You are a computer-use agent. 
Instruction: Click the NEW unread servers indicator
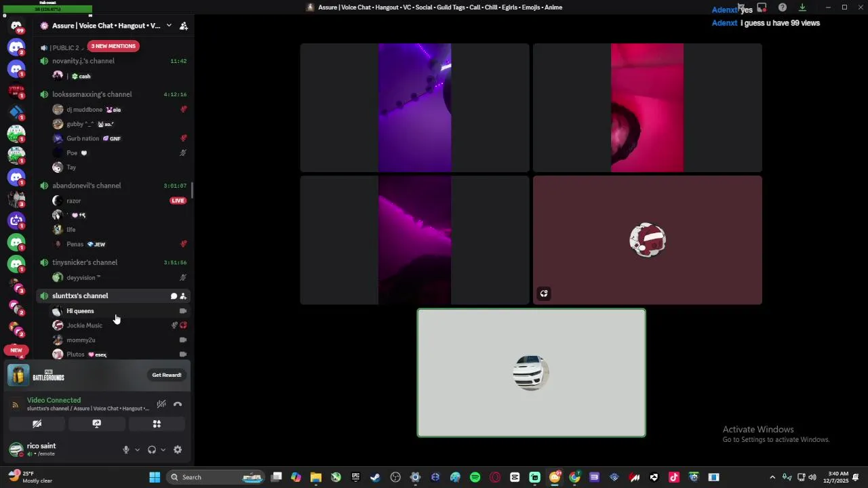click(16, 350)
